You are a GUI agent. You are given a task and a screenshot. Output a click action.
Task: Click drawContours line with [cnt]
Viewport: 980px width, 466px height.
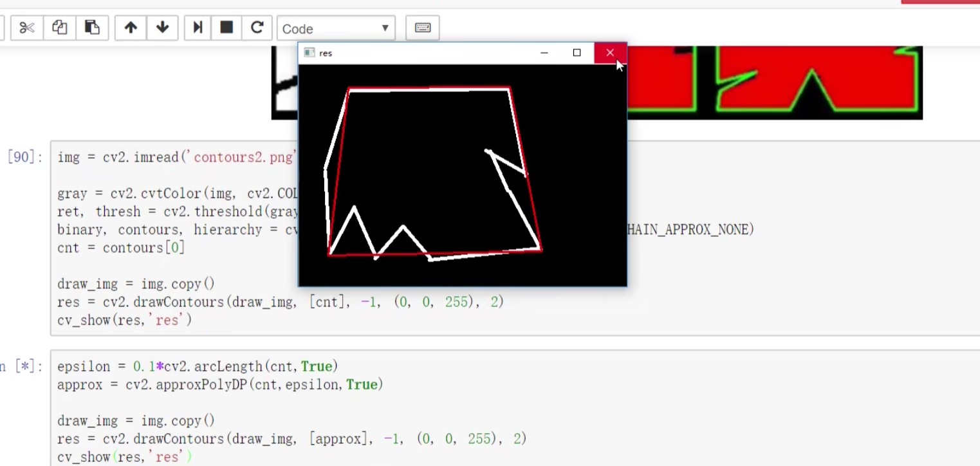(x=281, y=302)
